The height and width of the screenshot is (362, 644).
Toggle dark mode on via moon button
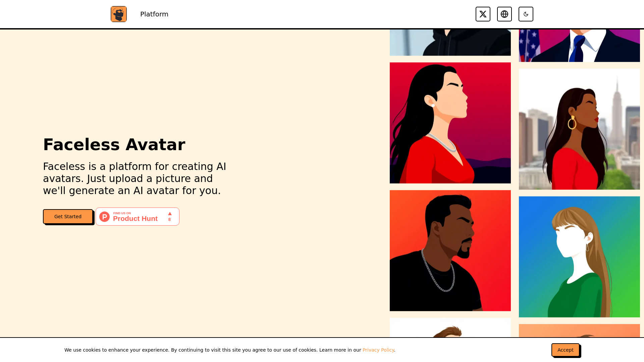pyautogui.click(x=526, y=14)
